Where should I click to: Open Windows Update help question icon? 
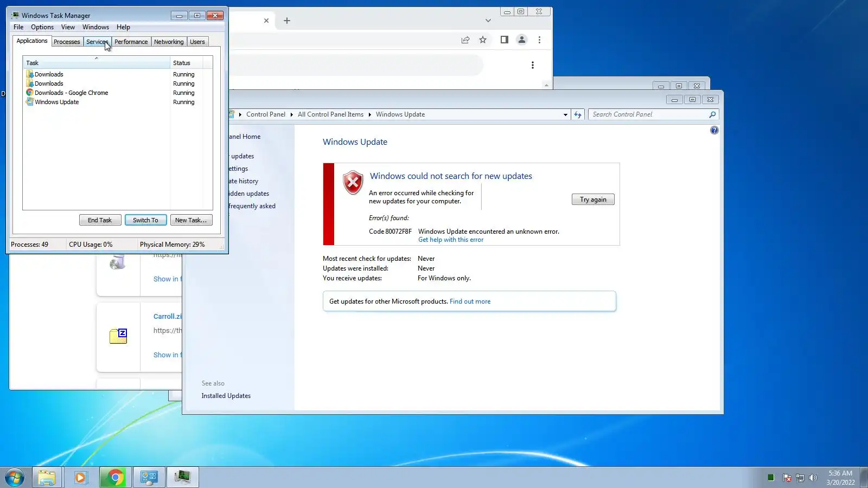(714, 130)
